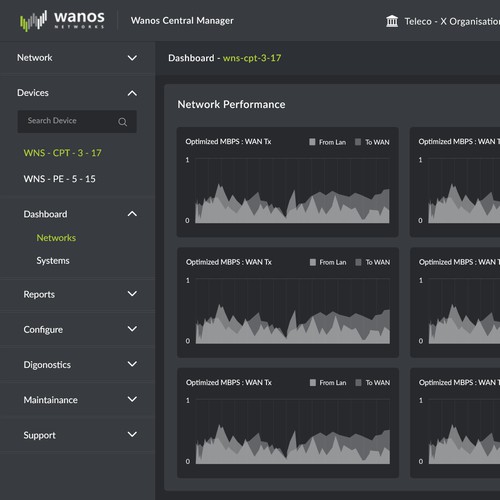Open the Networks dashboard item
The width and height of the screenshot is (500, 500).
pos(56,238)
